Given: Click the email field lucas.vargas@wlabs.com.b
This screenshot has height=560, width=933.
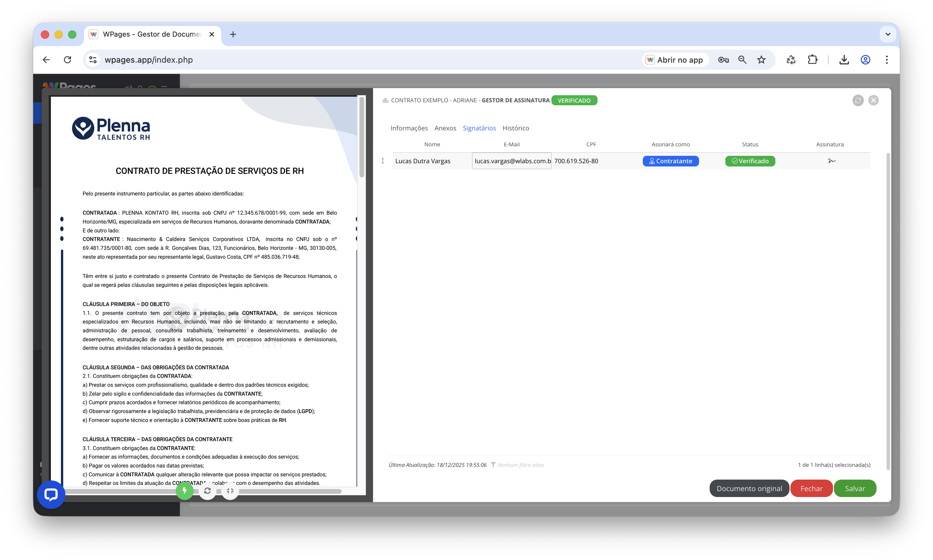Looking at the screenshot, I should [511, 161].
